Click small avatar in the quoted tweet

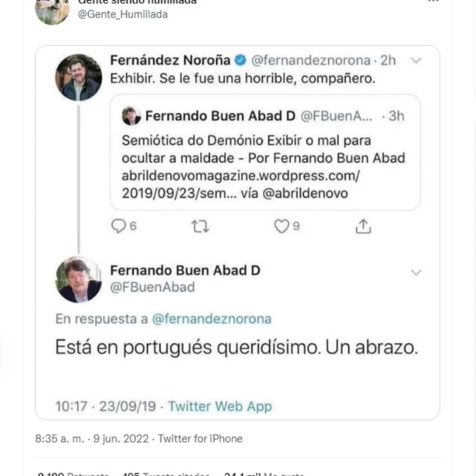[x=131, y=116]
